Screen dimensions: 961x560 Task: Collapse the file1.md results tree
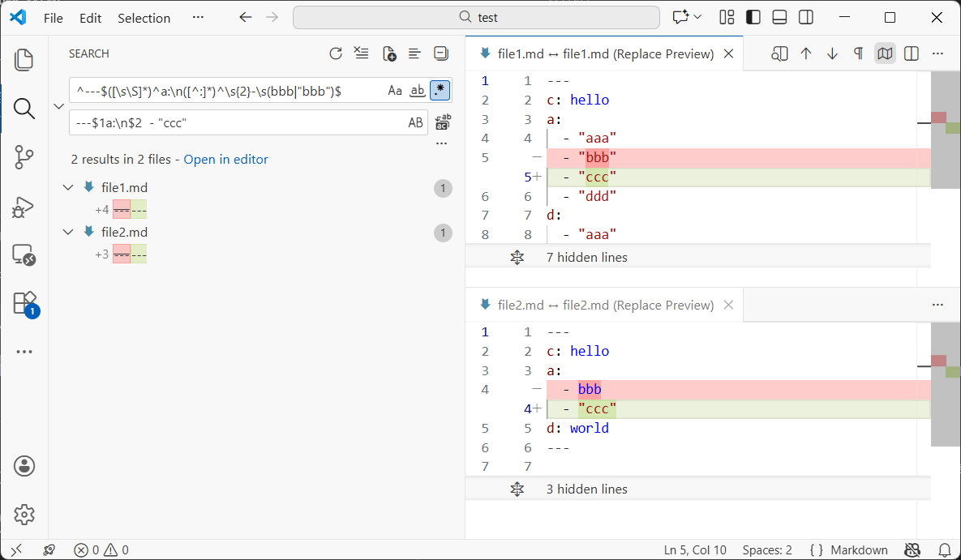68,188
